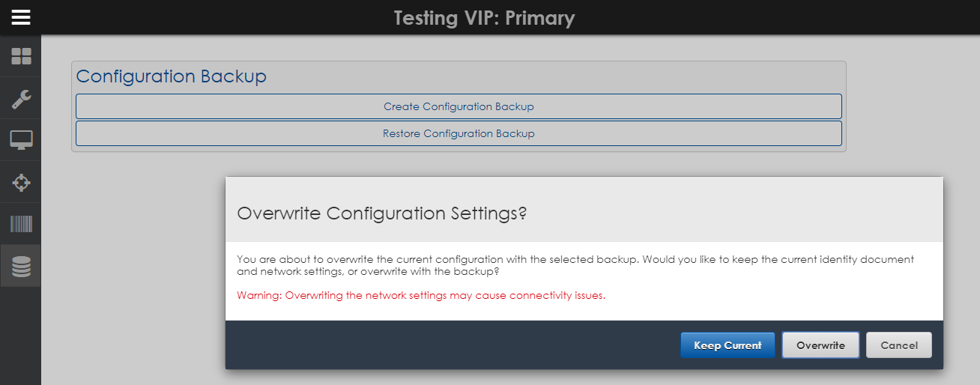
Task: Open the barcode icon in sidebar
Action: click(21, 224)
